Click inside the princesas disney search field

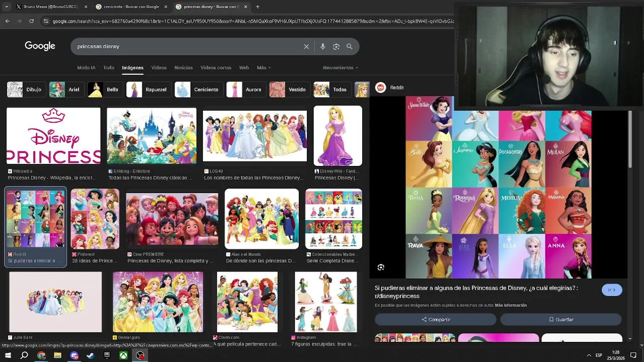(186, 46)
